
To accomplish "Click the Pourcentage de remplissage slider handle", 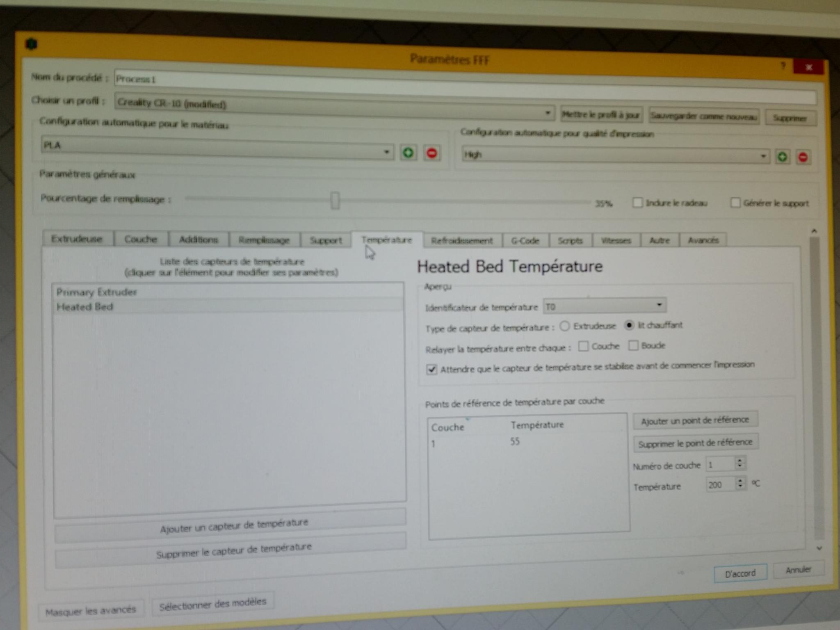I will (x=335, y=201).
